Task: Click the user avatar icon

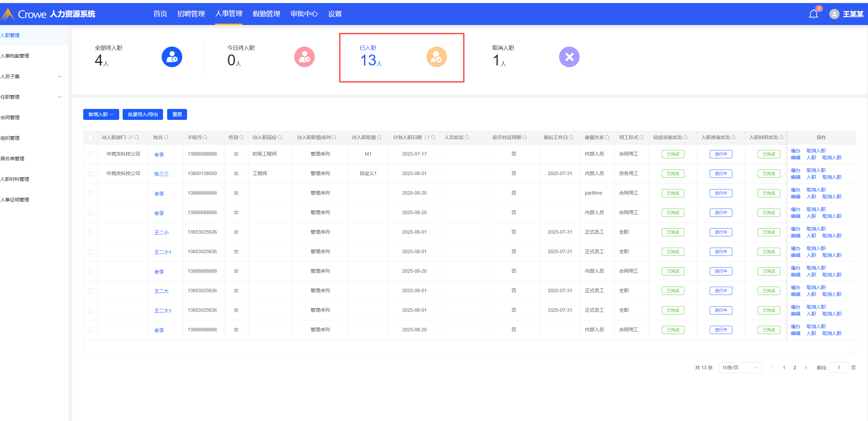Action: coord(834,14)
